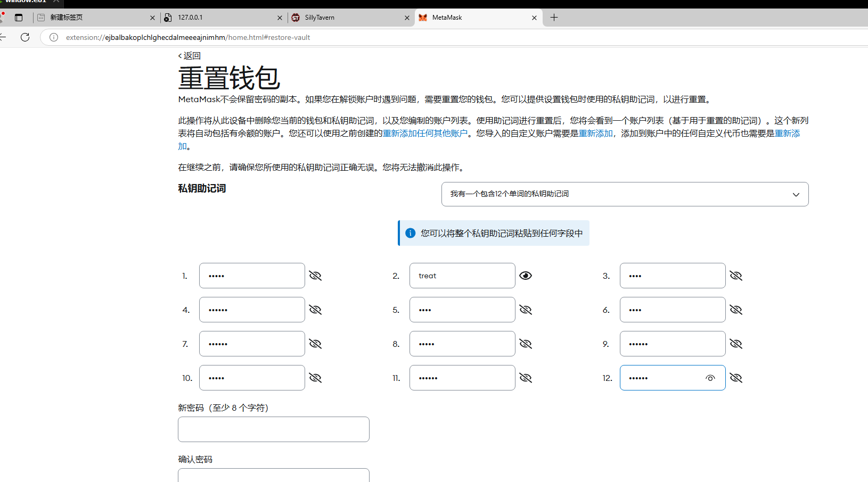Click the 私钥助记词 label

[x=202, y=188]
